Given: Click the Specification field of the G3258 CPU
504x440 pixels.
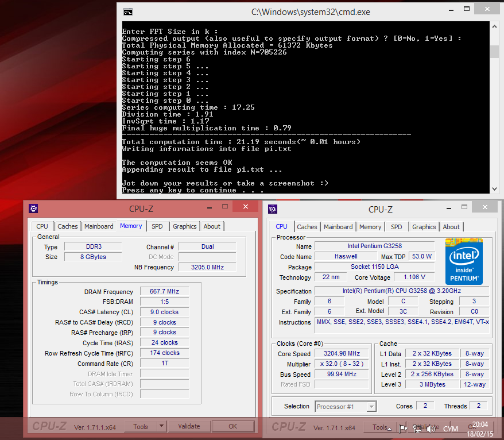Looking at the screenshot, I should pos(402,291).
